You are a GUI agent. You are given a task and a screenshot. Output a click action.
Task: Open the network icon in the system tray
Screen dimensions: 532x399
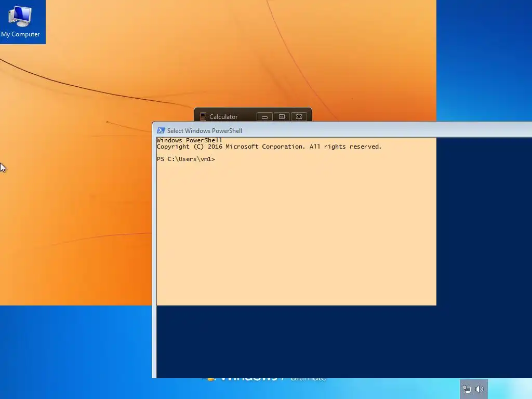coord(467,389)
